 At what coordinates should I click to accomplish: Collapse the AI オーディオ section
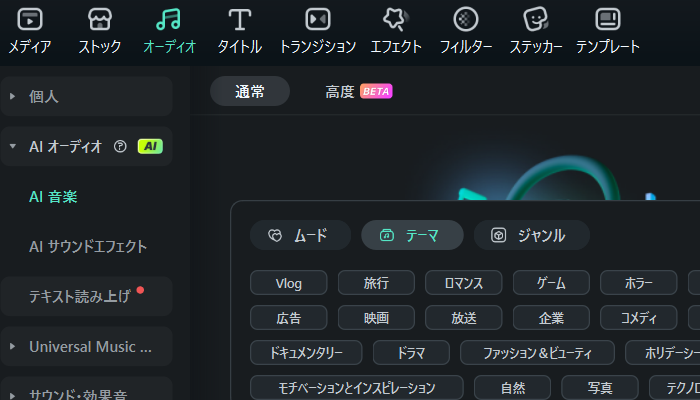click(12, 146)
